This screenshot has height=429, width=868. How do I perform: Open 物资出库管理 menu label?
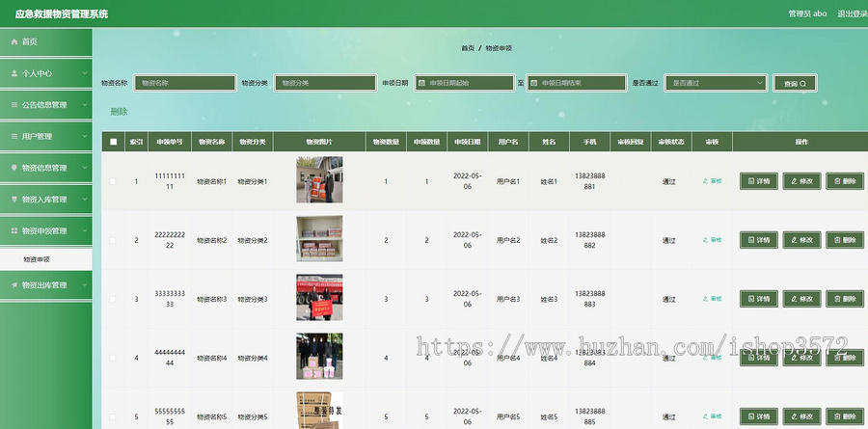(44, 285)
